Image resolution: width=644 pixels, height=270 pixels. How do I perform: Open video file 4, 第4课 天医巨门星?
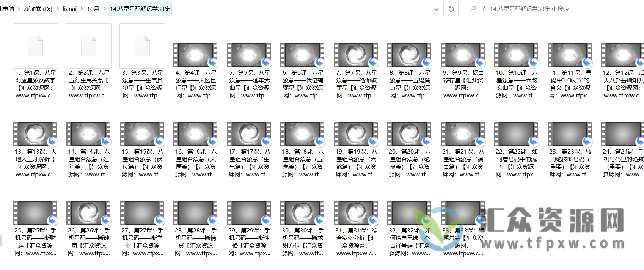195,55
